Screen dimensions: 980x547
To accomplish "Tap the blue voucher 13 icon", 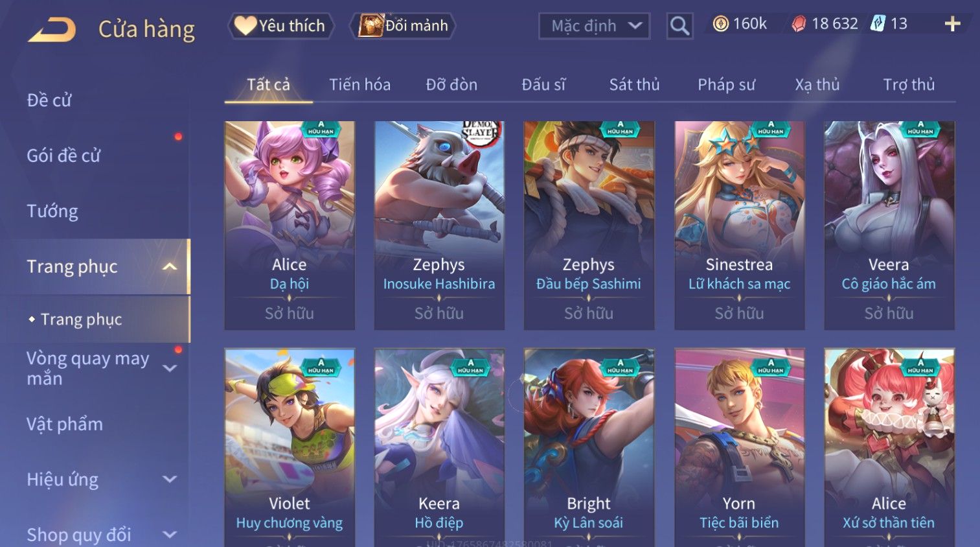I will tap(877, 24).
